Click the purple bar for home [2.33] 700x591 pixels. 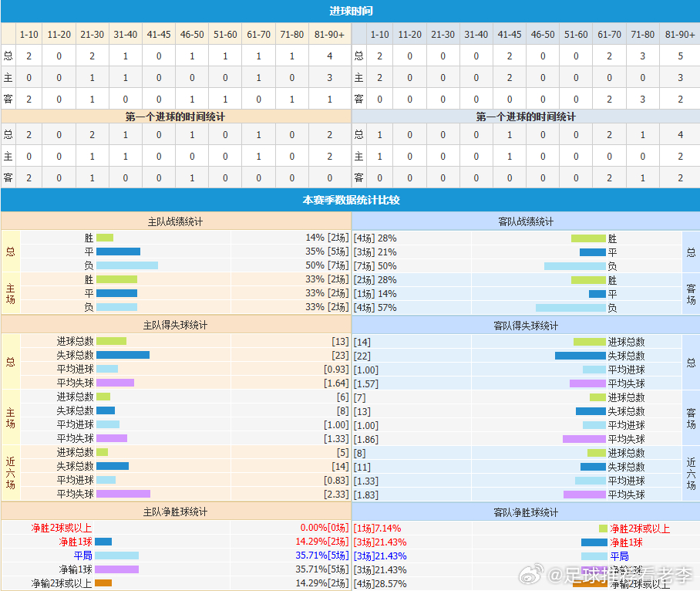(x=123, y=494)
